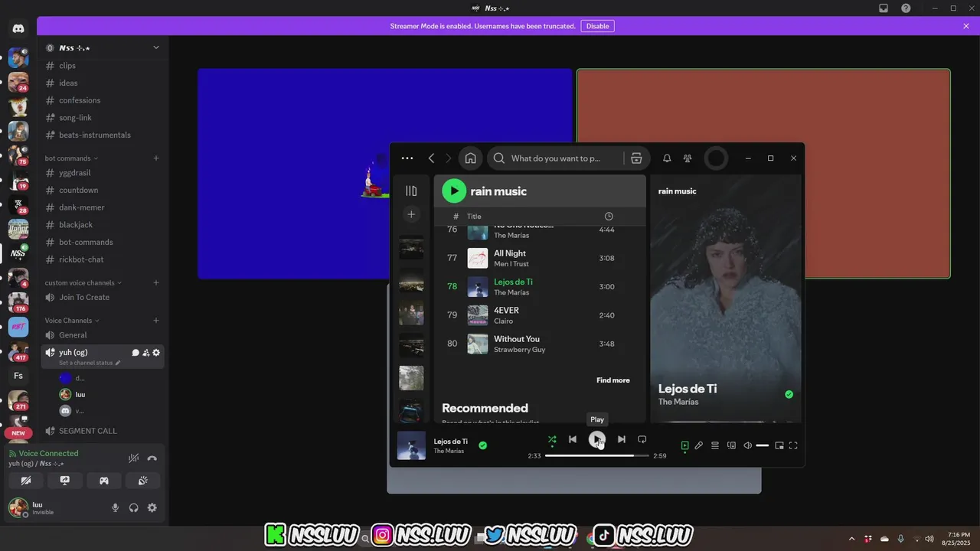Enter Spotify full screen mode
Viewport: 980px width, 551px height.
pos(793,445)
